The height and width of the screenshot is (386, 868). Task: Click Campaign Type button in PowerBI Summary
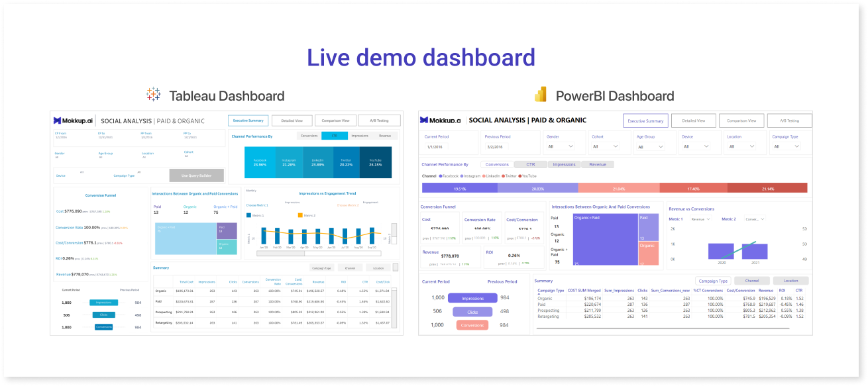click(713, 281)
